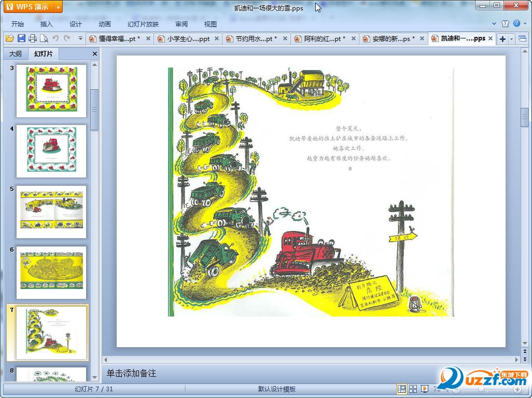Screen dimensions: 532x398
Task: Click thumbnail pane scroll up arrow
Action: click(95, 64)
